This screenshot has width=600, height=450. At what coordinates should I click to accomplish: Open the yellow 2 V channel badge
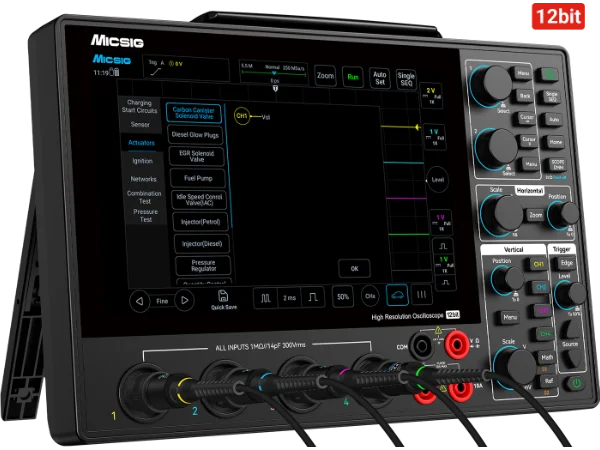tap(431, 96)
